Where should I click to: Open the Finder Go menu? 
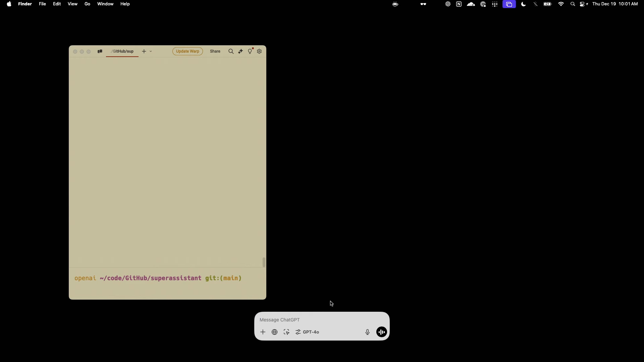coord(87,4)
